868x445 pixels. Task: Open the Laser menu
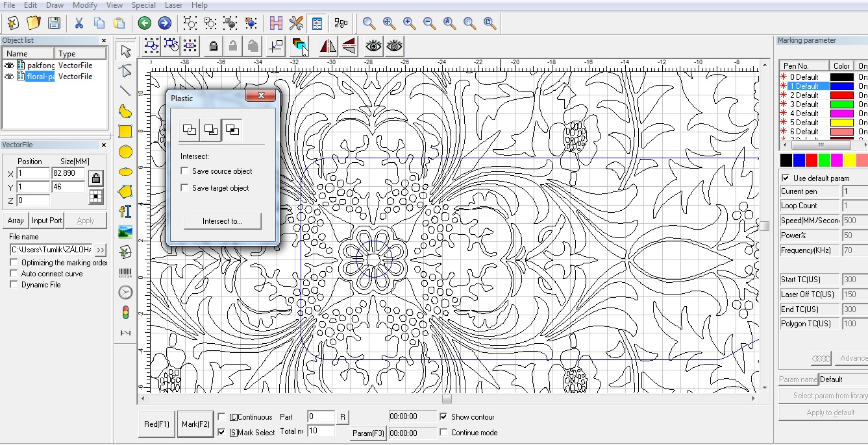pyautogui.click(x=173, y=5)
